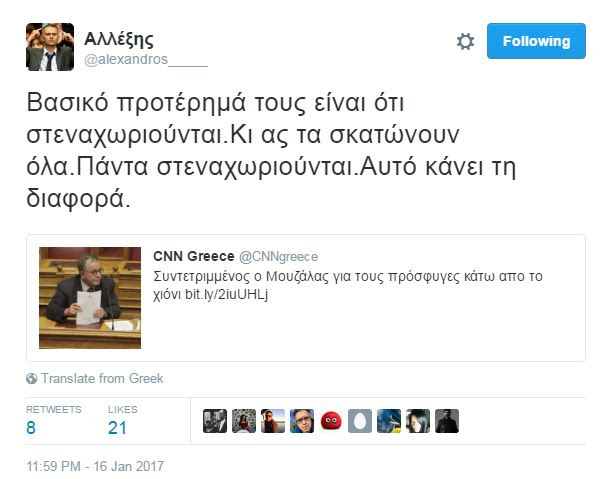Follow the bit.ly/2iuUHLj link
The image size is (606, 479).
(x=226, y=294)
